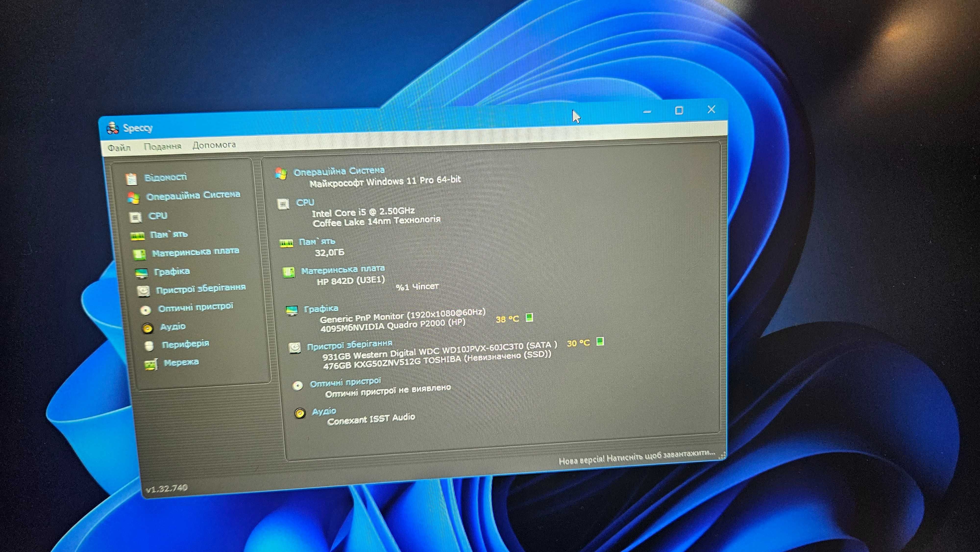Click the 30 °C drive temperature value
The width and height of the screenshot is (980, 552).
(x=578, y=343)
